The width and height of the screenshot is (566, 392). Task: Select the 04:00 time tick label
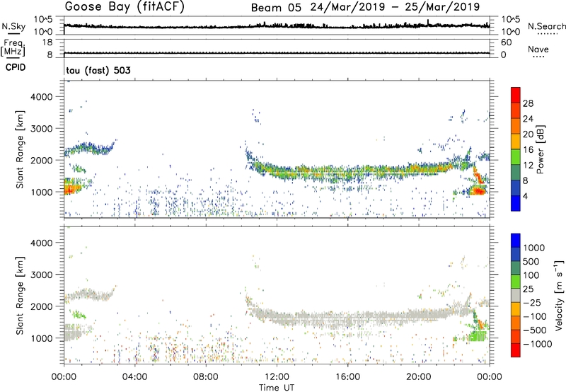pyautogui.click(x=134, y=377)
